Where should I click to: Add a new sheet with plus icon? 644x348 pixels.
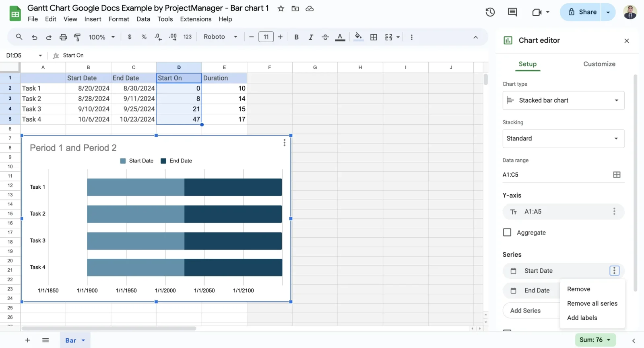pos(27,340)
